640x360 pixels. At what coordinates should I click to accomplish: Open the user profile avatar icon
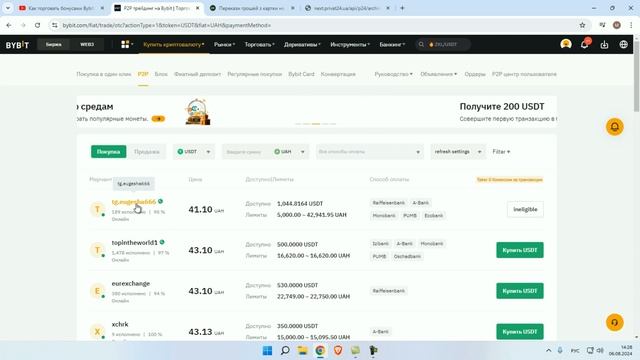(566, 44)
